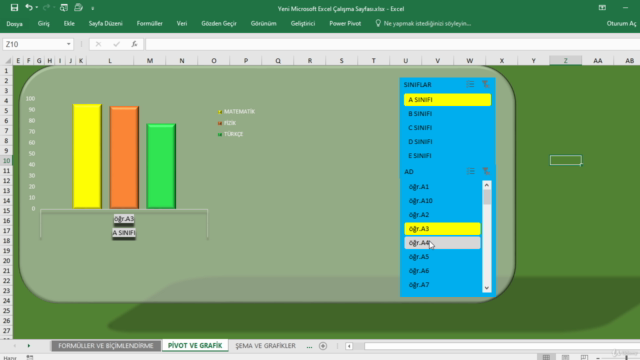Click the AD slicer scroll down arrow
Screen dimensions: 640x360
click(x=487, y=288)
